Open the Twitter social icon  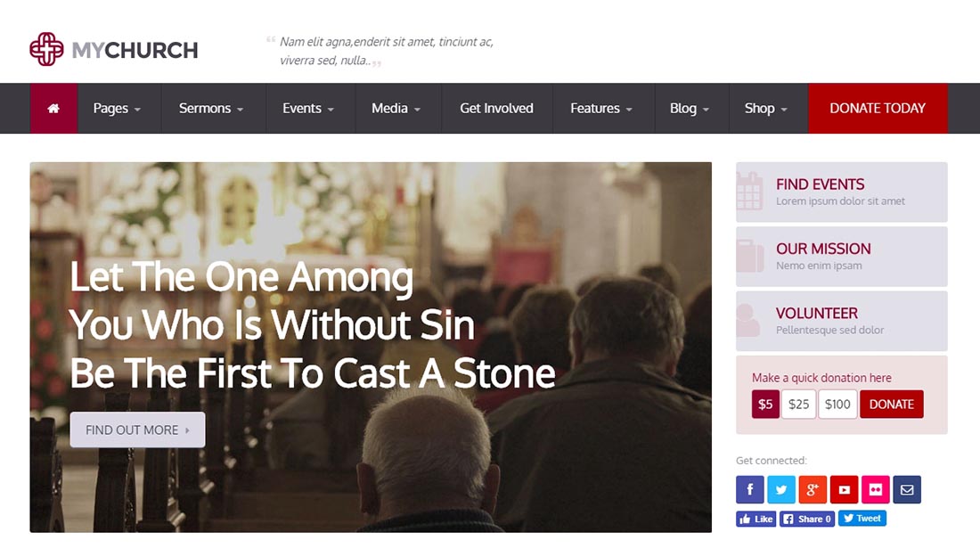pyautogui.click(x=781, y=489)
